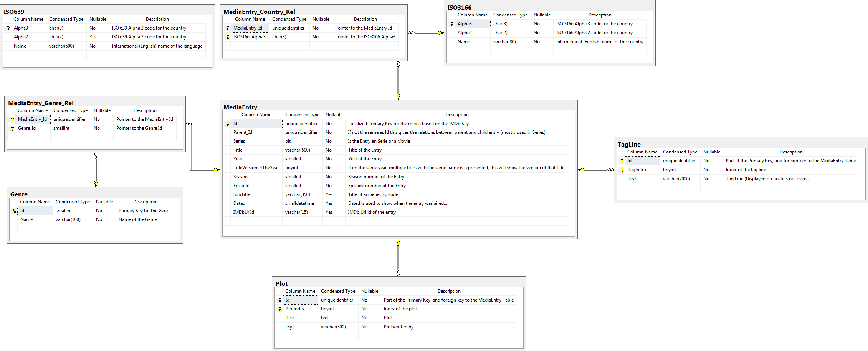
Task: Click the Genre table title
Action: tap(19, 194)
